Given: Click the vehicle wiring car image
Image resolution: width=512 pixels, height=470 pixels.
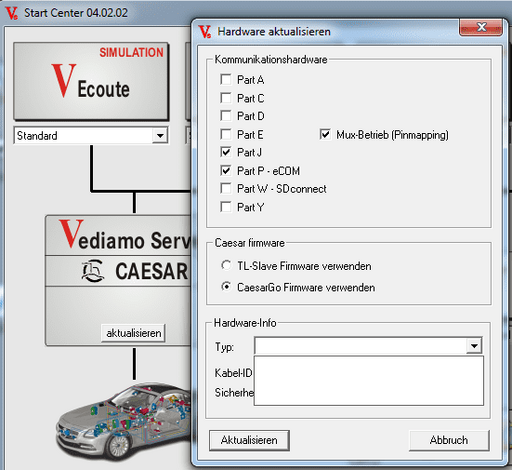Looking at the screenshot, I should (x=124, y=422).
